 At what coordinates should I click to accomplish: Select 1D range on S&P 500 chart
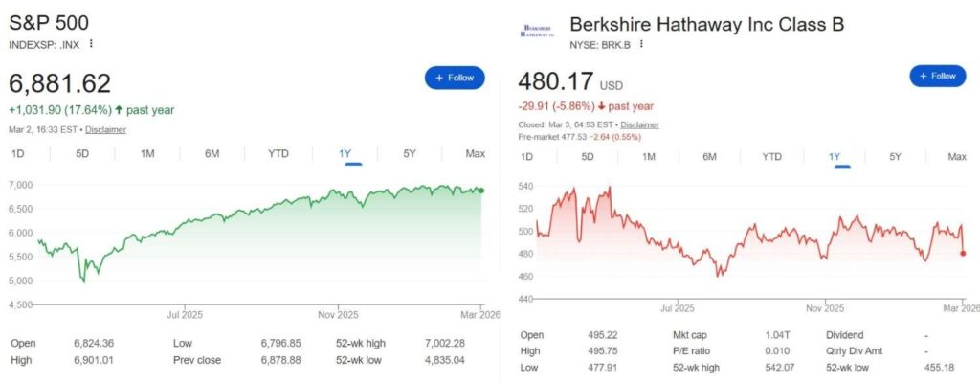[18, 154]
